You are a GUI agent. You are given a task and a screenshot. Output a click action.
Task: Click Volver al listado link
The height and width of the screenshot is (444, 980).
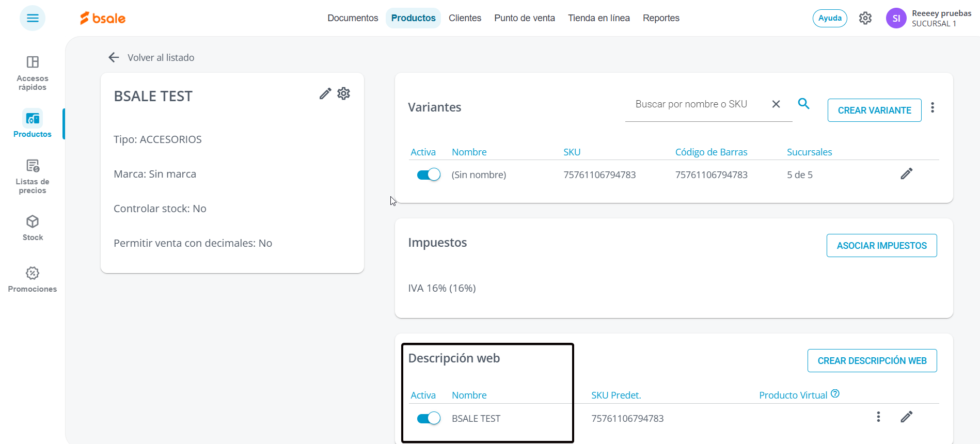[x=161, y=58]
